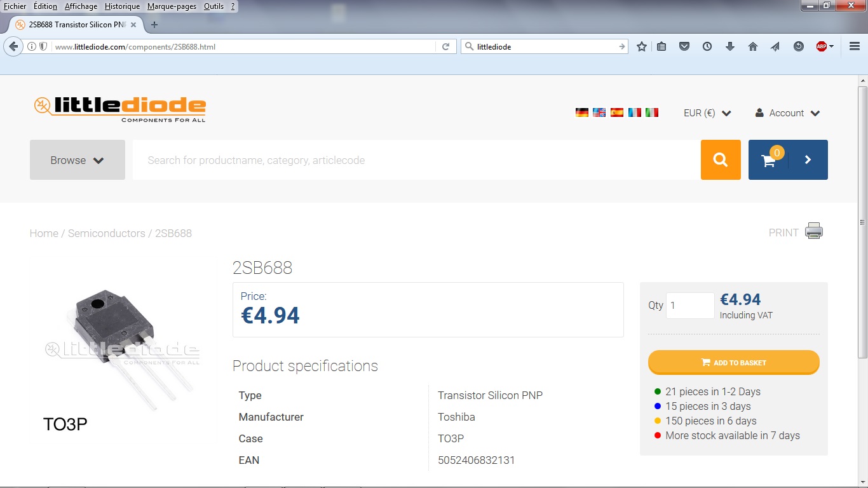Viewport: 868px width, 488px height.
Task: Click ADD TO BASKET button
Action: pos(734,362)
